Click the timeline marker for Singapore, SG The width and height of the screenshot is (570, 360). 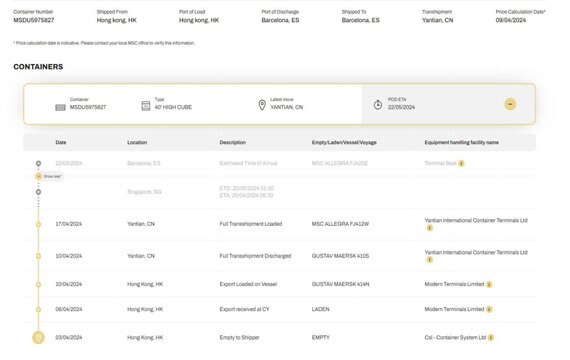[38, 192]
